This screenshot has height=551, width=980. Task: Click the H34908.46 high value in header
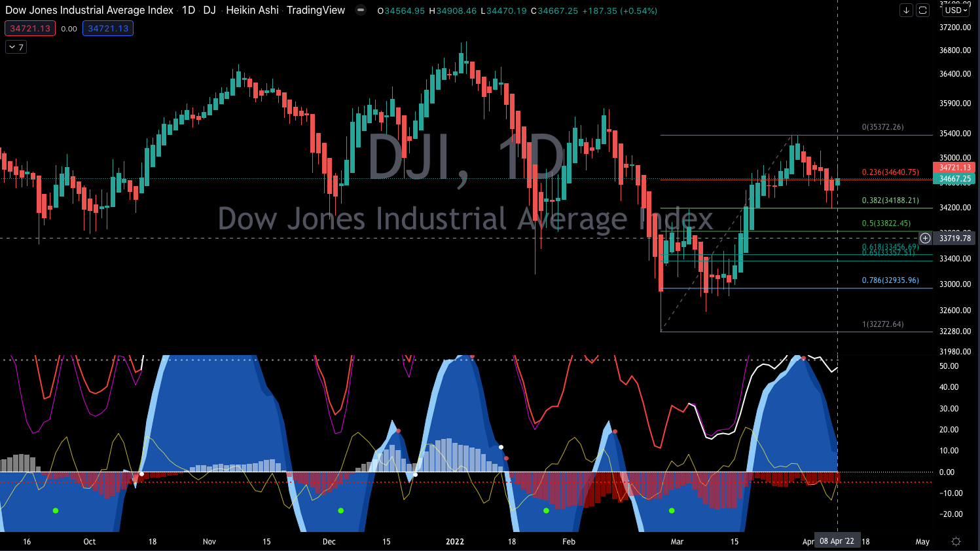[452, 11]
